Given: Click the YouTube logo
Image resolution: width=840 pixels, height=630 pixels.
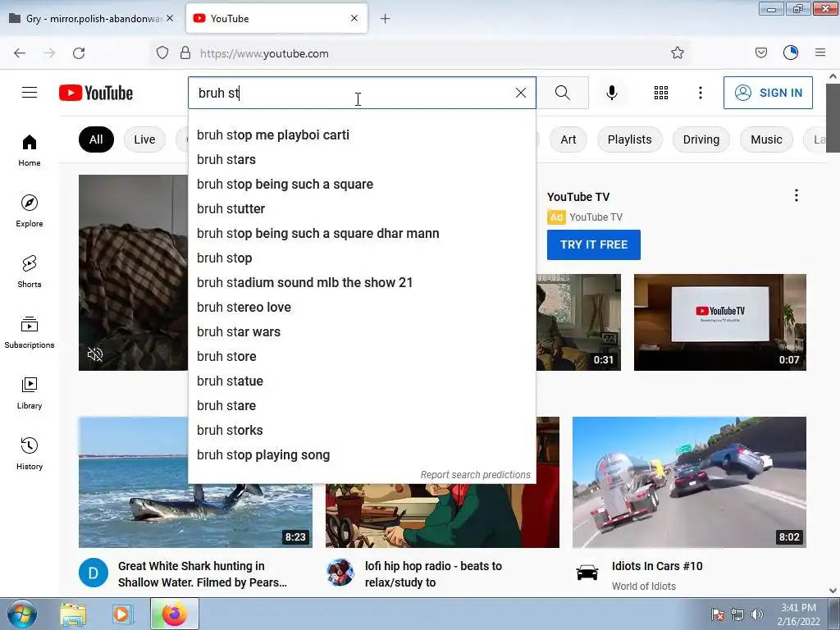Looking at the screenshot, I should click(x=96, y=93).
